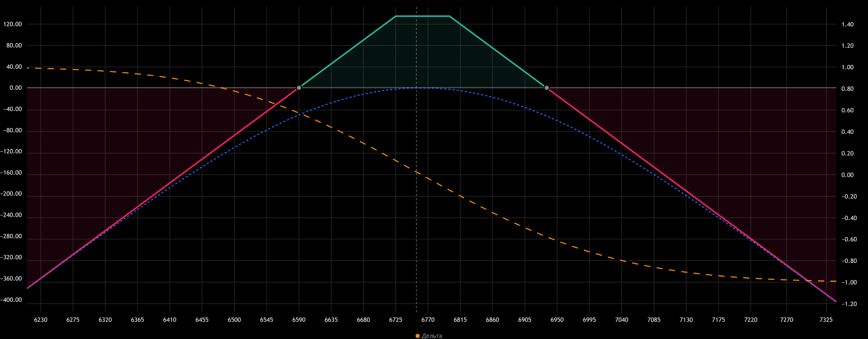Screen dimensions: 868x339
Task: Click the 6725 price axis label
Action: 396,320
